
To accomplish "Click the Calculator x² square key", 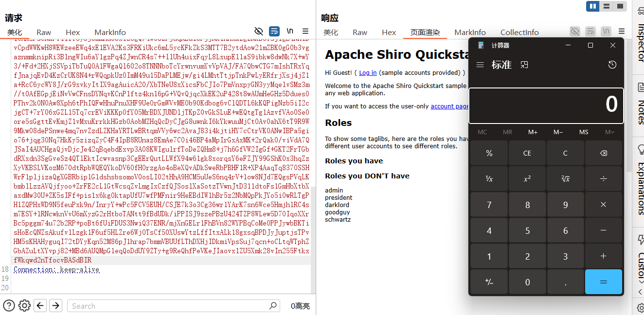I will (527, 179).
